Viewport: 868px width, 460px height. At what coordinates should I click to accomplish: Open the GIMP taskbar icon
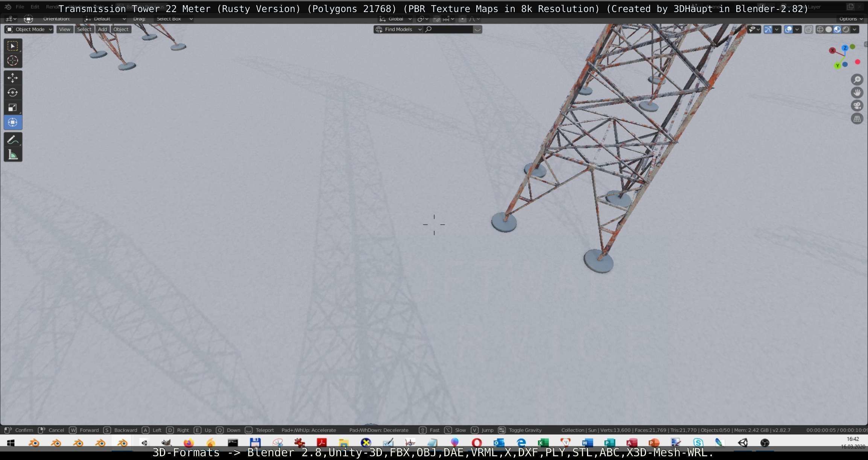click(x=166, y=443)
